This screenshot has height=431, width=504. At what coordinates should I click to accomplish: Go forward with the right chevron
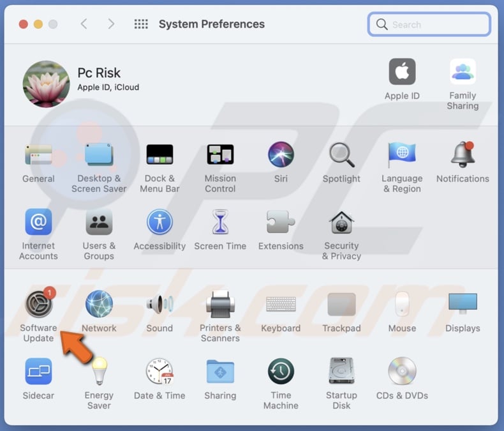coord(111,24)
